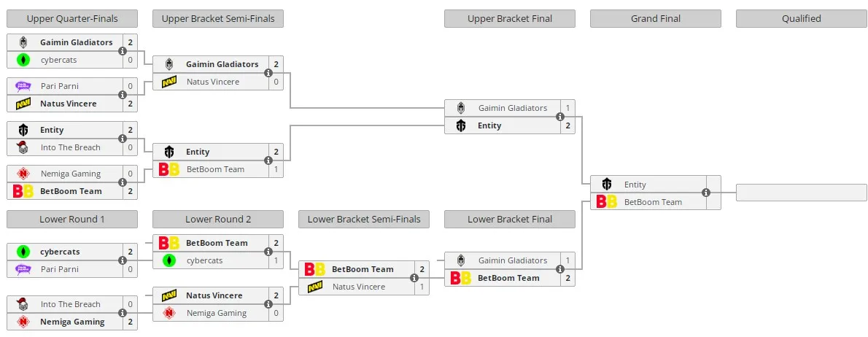Image resolution: width=868 pixels, height=337 pixels.
Task: Click the Grand Final column header
Action: tap(656, 18)
